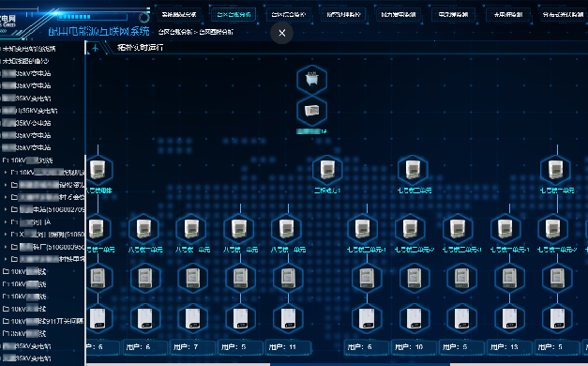
Task: Select the transformer icon at the topology top
Action: pos(311,79)
